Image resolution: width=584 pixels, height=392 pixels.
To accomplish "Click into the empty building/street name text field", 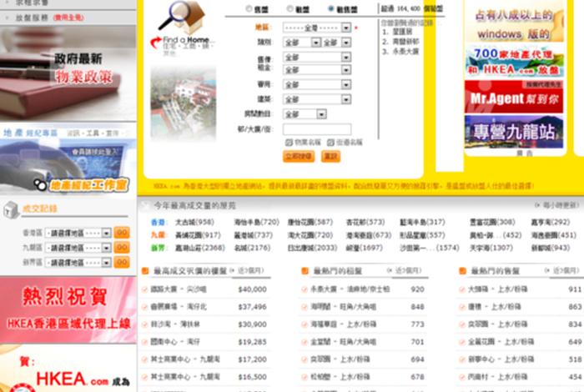I will pyautogui.click(x=317, y=129).
